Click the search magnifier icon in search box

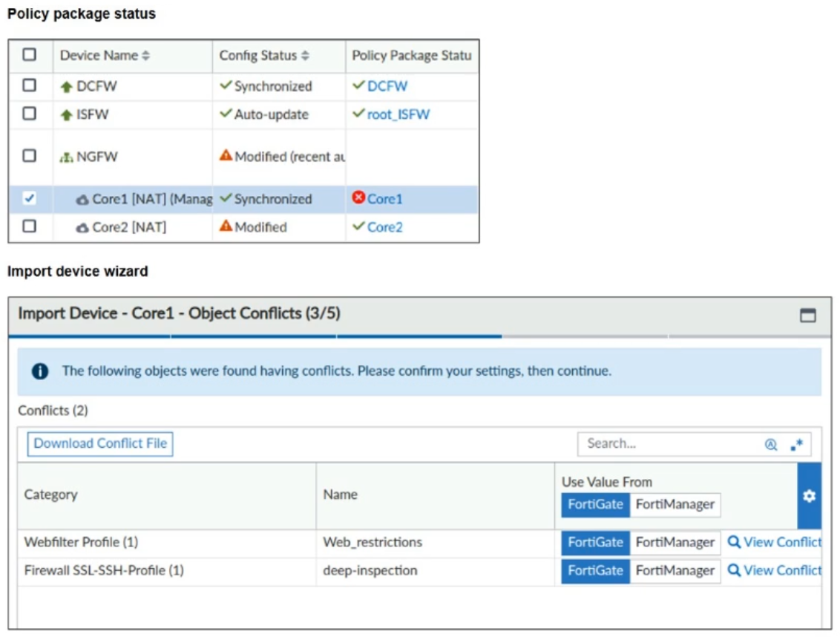[771, 445]
